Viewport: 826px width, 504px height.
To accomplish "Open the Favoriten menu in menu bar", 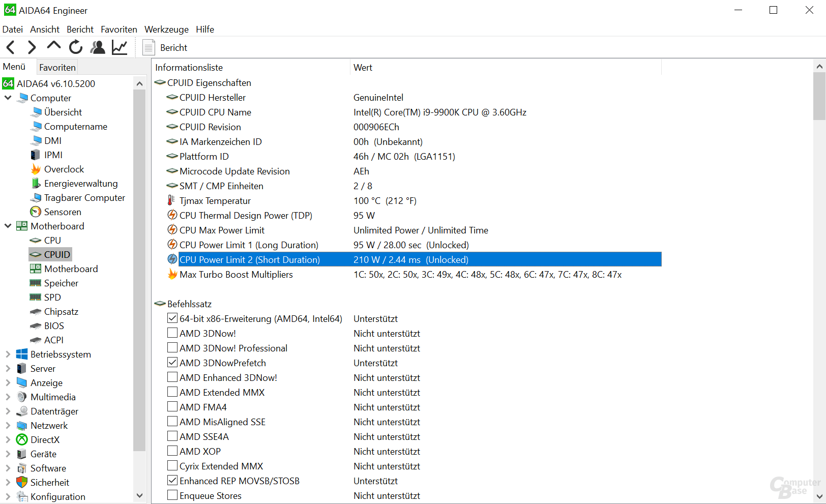I will coord(119,29).
